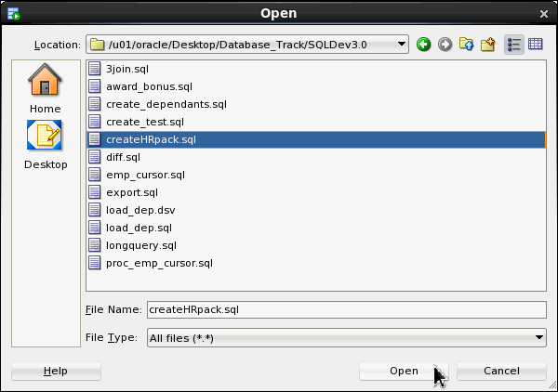Click file icon beside load_dep.sql
Image resolution: width=558 pixels, height=392 pixels.
click(x=94, y=228)
